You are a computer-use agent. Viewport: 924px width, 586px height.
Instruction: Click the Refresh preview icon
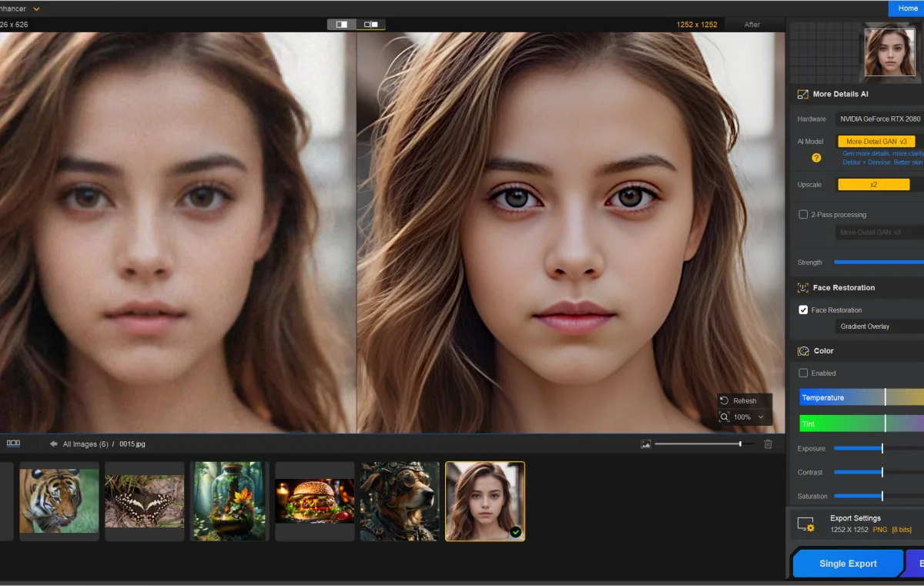[x=724, y=400]
